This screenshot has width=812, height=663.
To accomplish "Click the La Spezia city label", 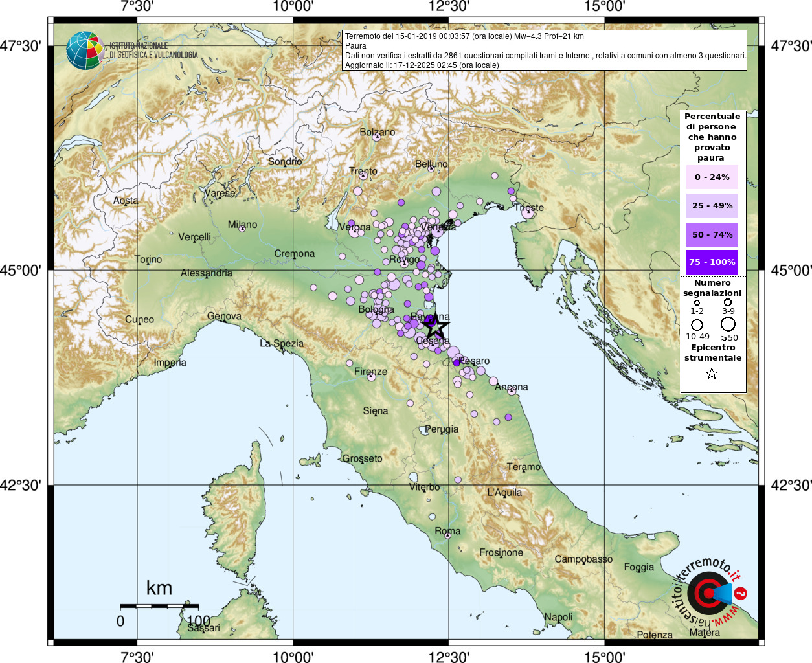I will tap(282, 343).
